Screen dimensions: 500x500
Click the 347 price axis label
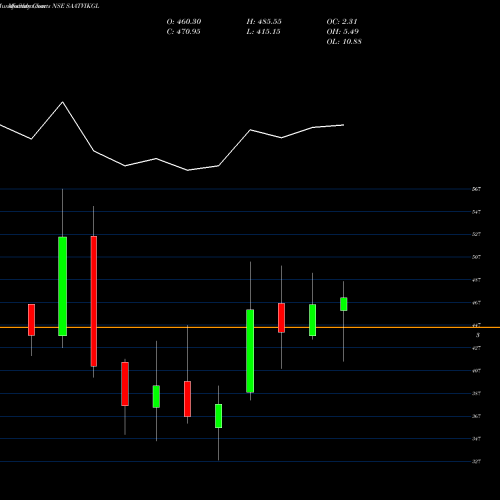coord(476,439)
